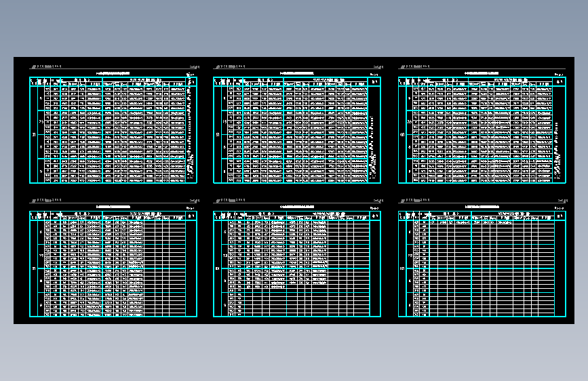Select the top-right table sheet in the drawing
This screenshot has width=588, height=381.
point(482,130)
